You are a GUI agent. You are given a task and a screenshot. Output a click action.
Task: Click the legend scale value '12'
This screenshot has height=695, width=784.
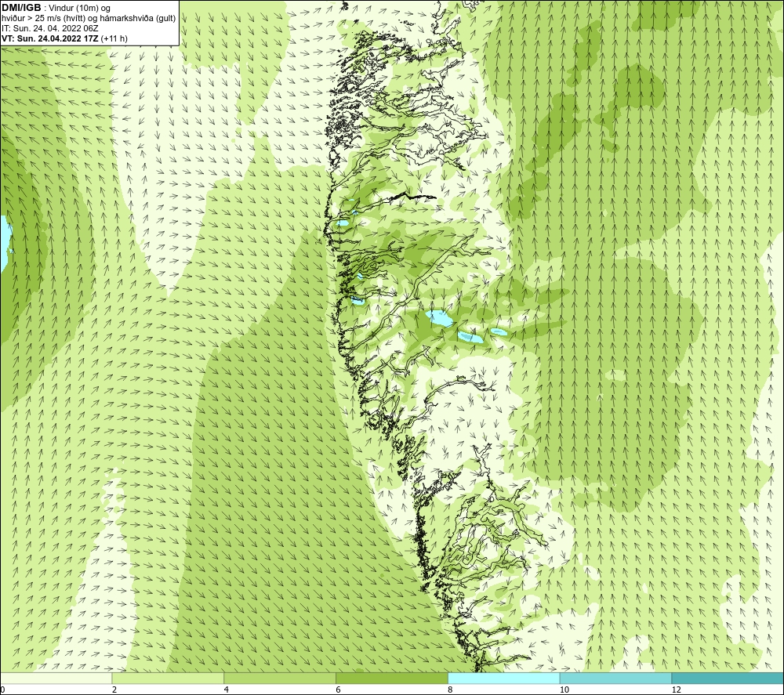676,690
